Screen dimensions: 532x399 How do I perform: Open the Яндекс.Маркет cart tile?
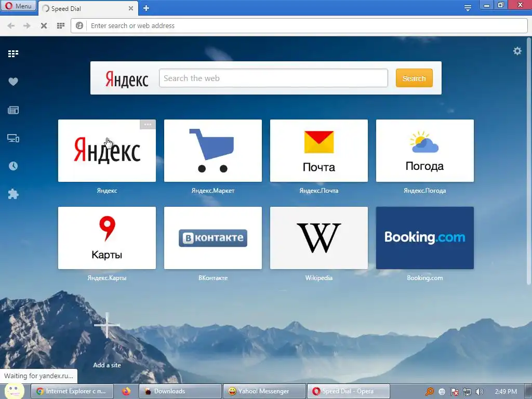click(x=212, y=151)
